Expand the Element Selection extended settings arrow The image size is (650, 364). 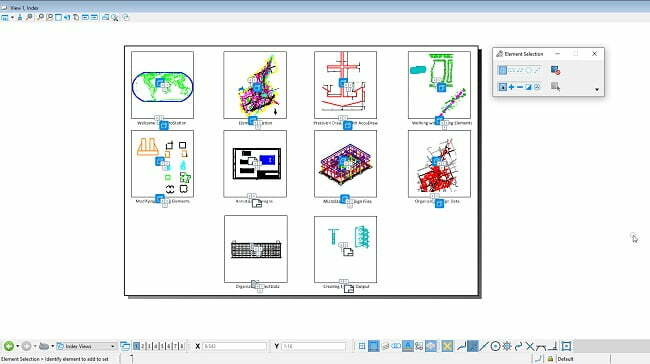click(597, 90)
